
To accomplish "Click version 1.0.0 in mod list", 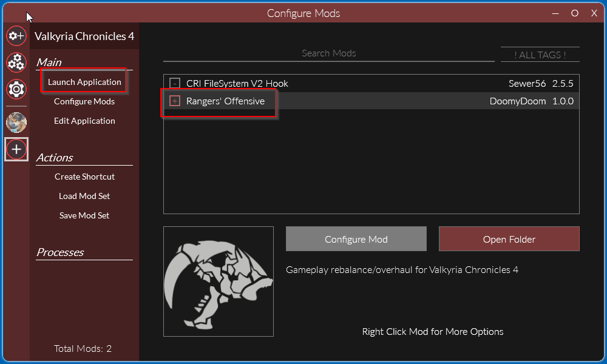I will 563,101.
